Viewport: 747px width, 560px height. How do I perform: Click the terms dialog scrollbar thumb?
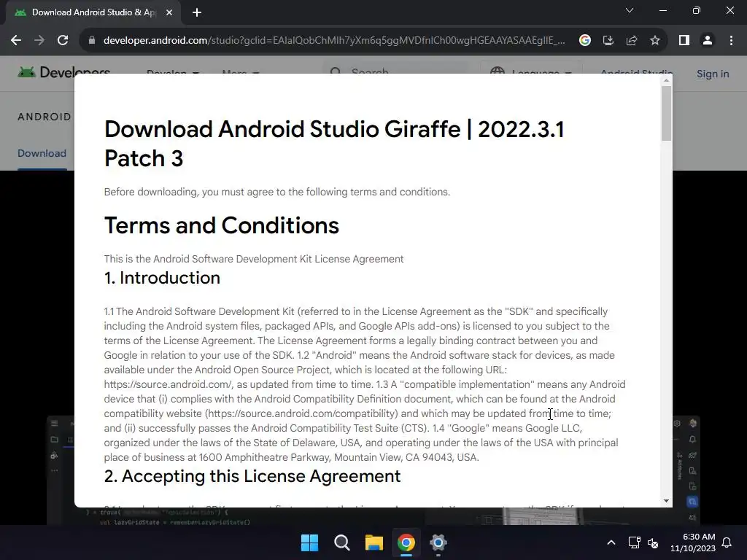(666, 113)
